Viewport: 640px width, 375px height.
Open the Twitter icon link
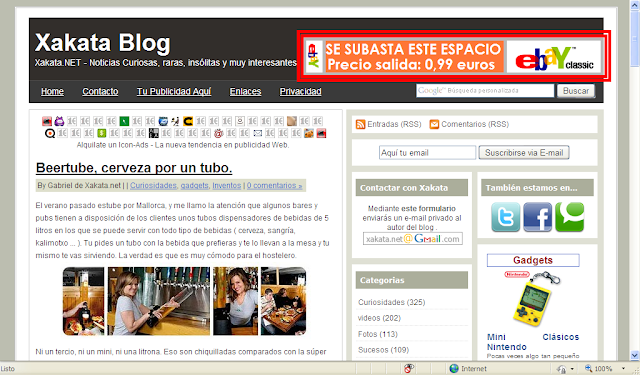506,217
